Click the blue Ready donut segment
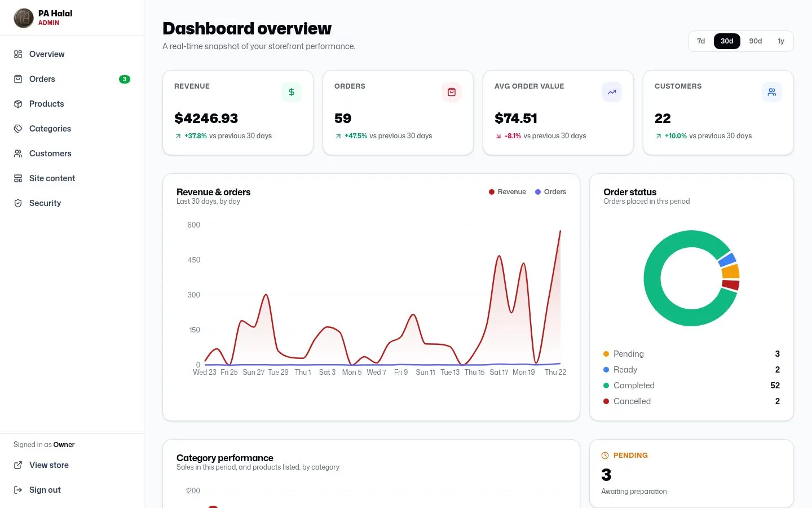 click(x=727, y=260)
